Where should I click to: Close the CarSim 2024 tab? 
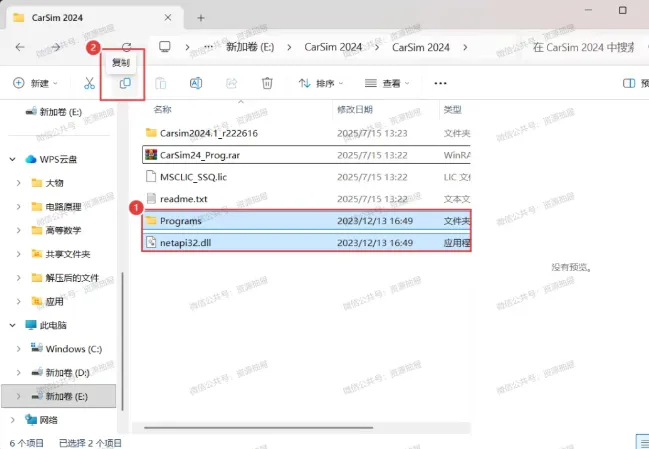(x=168, y=18)
